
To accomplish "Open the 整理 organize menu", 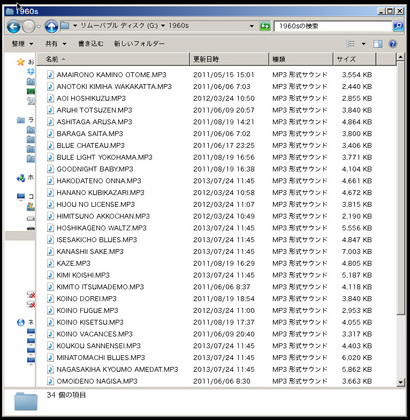I will tap(22, 44).
